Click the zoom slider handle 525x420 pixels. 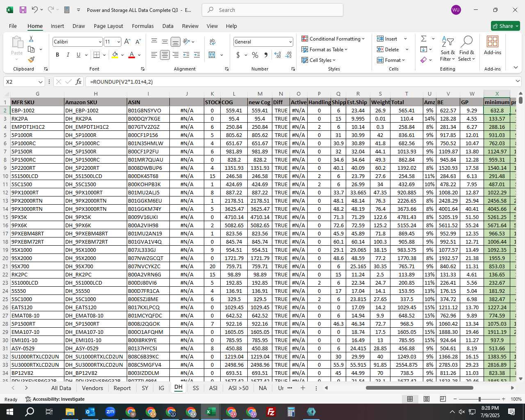pos(479,399)
